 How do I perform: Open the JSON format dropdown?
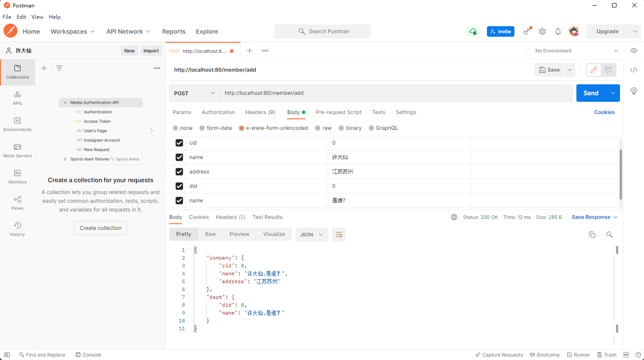[x=312, y=235]
